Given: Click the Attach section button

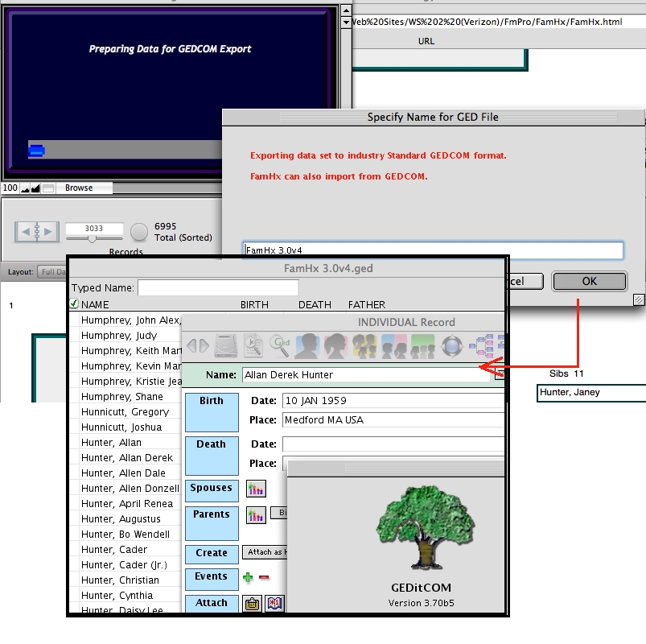Looking at the screenshot, I should tap(212, 604).
